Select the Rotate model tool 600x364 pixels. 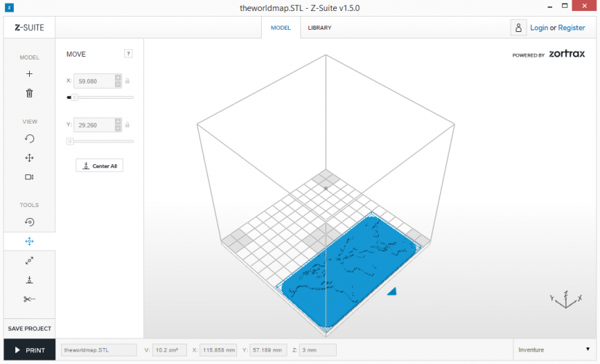coord(30,222)
